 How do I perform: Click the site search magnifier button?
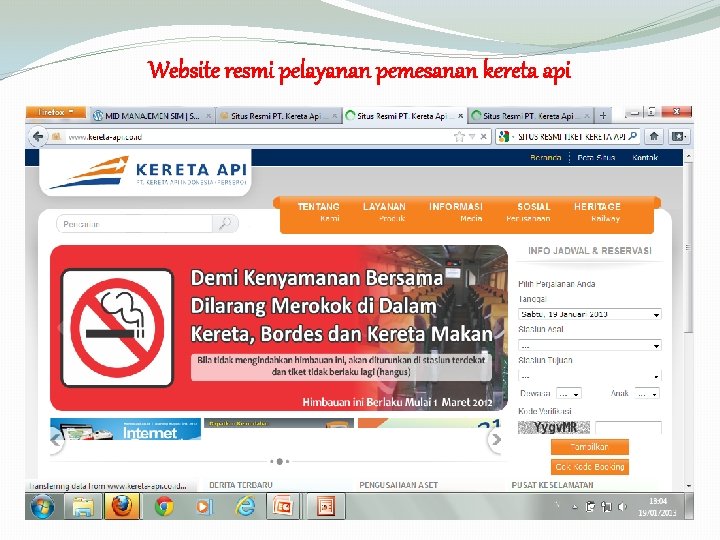tap(225, 224)
